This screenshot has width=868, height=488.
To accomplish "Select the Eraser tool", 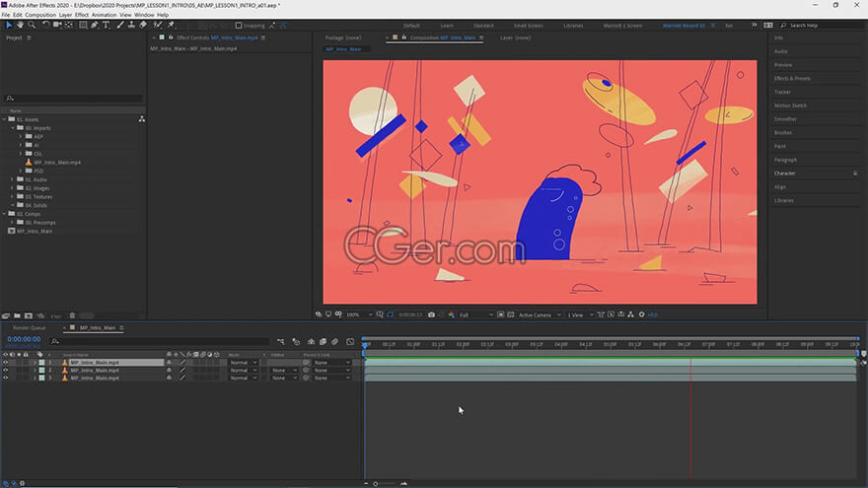I will (x=143, y=25).
